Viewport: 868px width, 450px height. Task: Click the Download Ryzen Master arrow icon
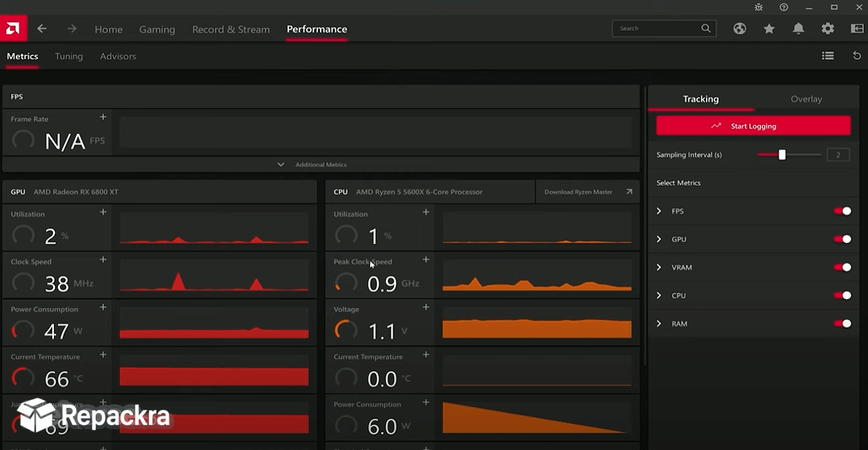pyautogui.click(x=629, y=192)
